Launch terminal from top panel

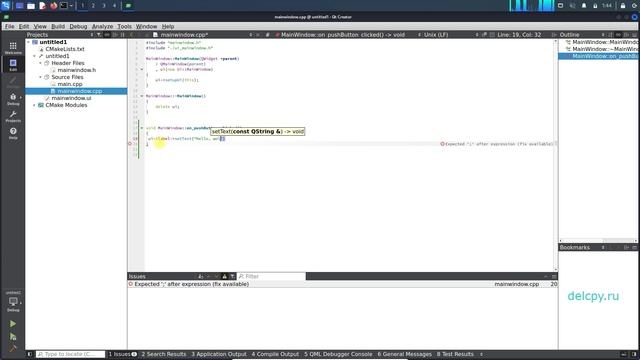[64, 6]
